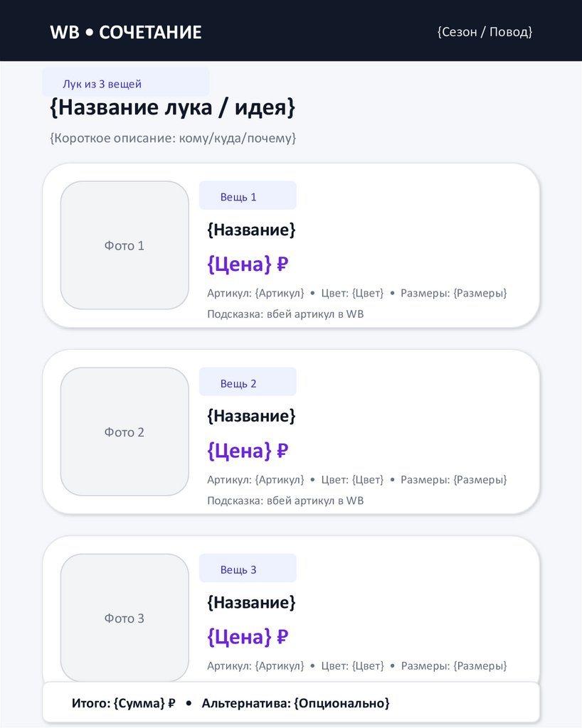The height and width of the screenshot is (728, 582).
Task: Select the {Название лука / идея} heading
Action: [x=172, y=108]
